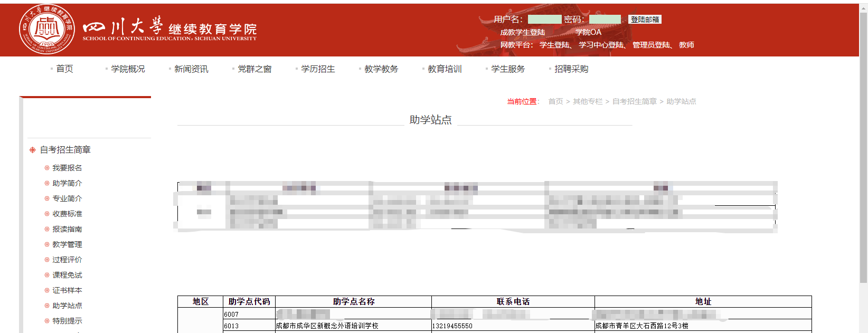
Task: Click the 密码 password input field
Action: tap(605, 20)
